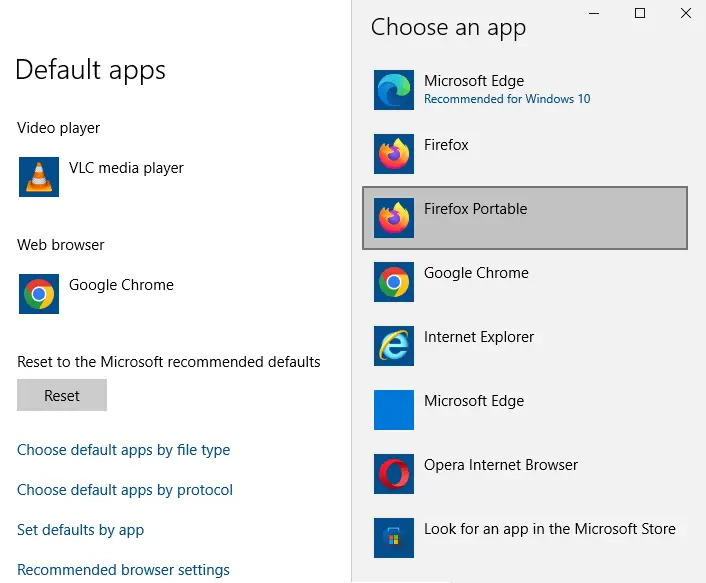
Task: Maximize the settings window
Action: click(640, 13)
